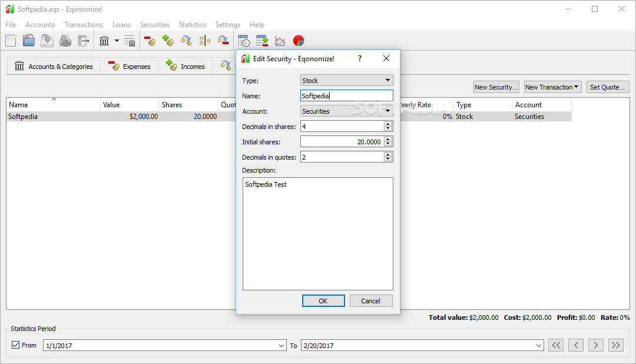
Task: Increase Initial shares value
Action: (x=388, y=139)
